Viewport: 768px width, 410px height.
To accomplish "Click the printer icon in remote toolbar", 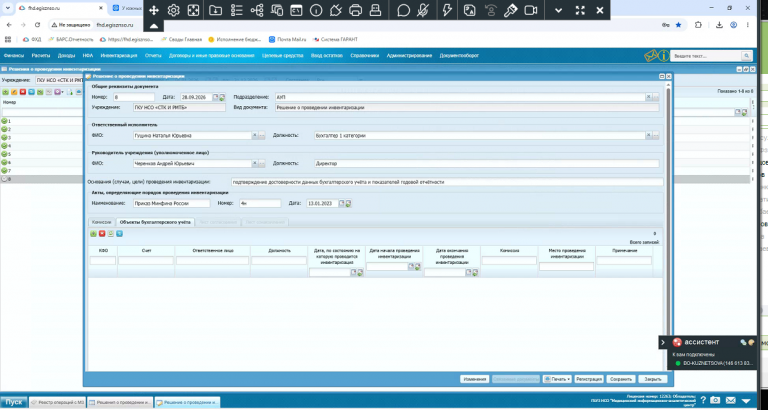I will point(356,10).
